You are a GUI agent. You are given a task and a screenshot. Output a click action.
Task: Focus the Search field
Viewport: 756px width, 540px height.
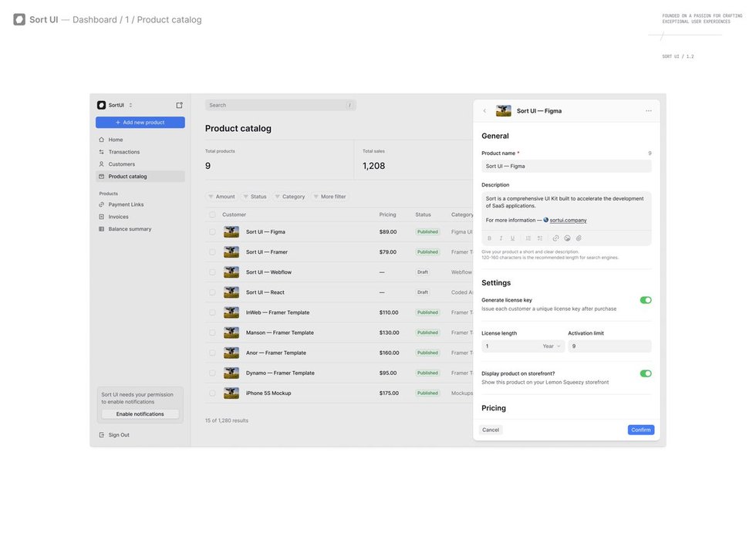(281, 105)
